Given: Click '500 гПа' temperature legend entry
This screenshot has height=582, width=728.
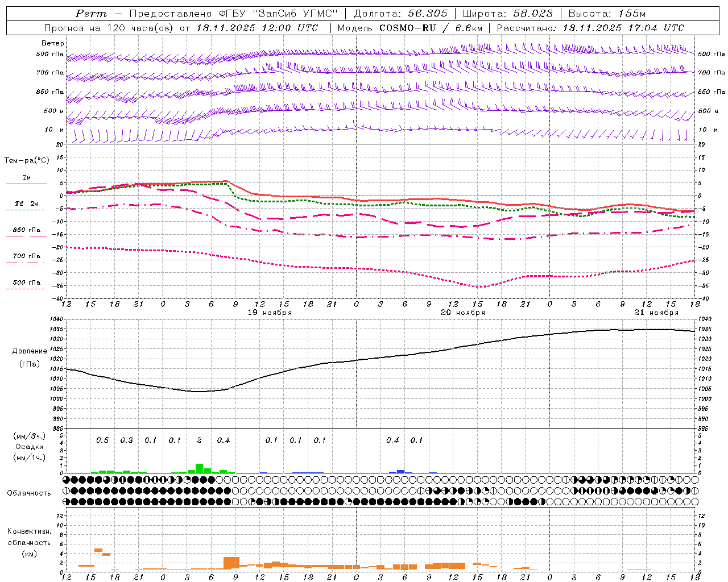Looking at the screenshot, I should tap(27, 282).
